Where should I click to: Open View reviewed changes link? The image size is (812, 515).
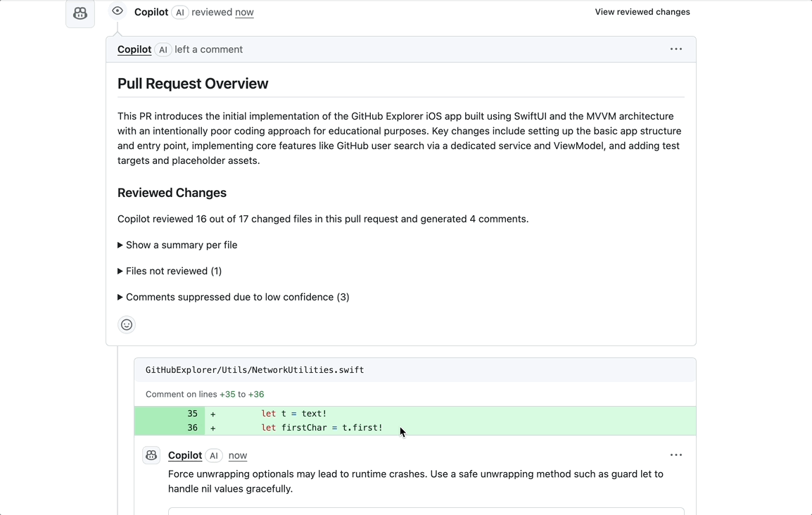[x=642, y=12]
